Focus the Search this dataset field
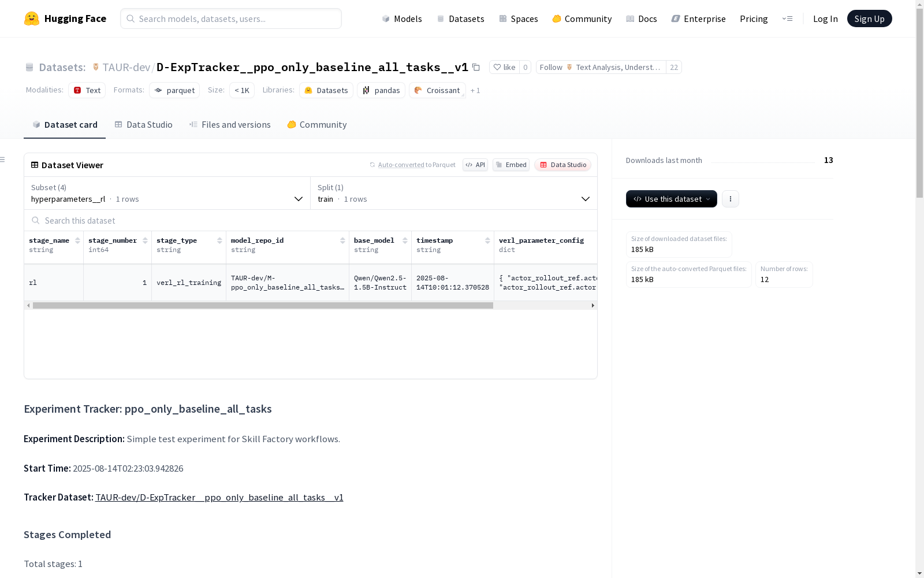Screen dimensions: 924x578 311,220
